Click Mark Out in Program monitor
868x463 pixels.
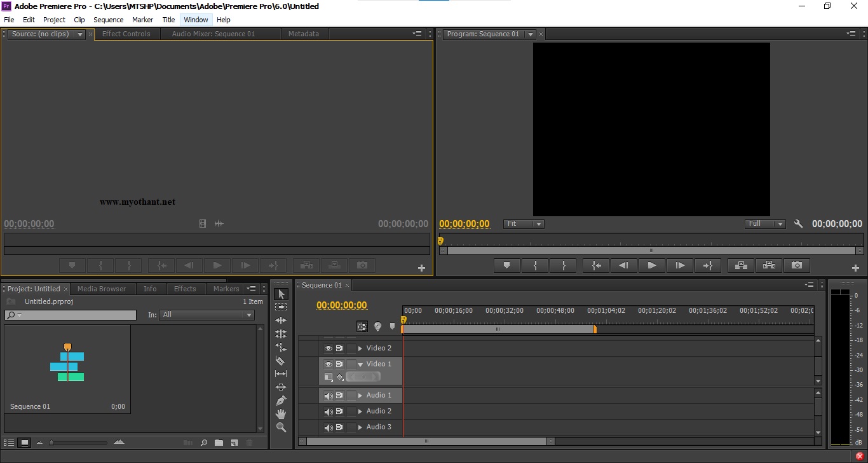[563, 265]
